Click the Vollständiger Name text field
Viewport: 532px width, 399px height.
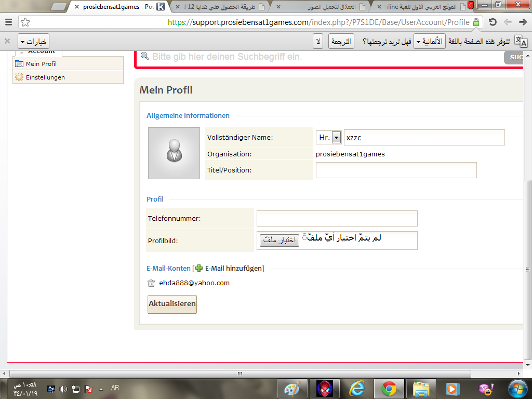pos(424,137)
